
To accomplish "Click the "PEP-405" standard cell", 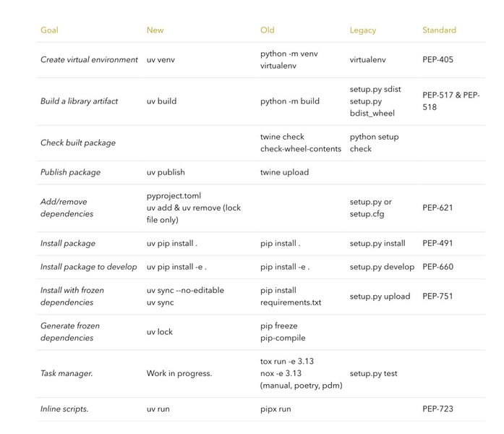I will (x=438, y=60).
